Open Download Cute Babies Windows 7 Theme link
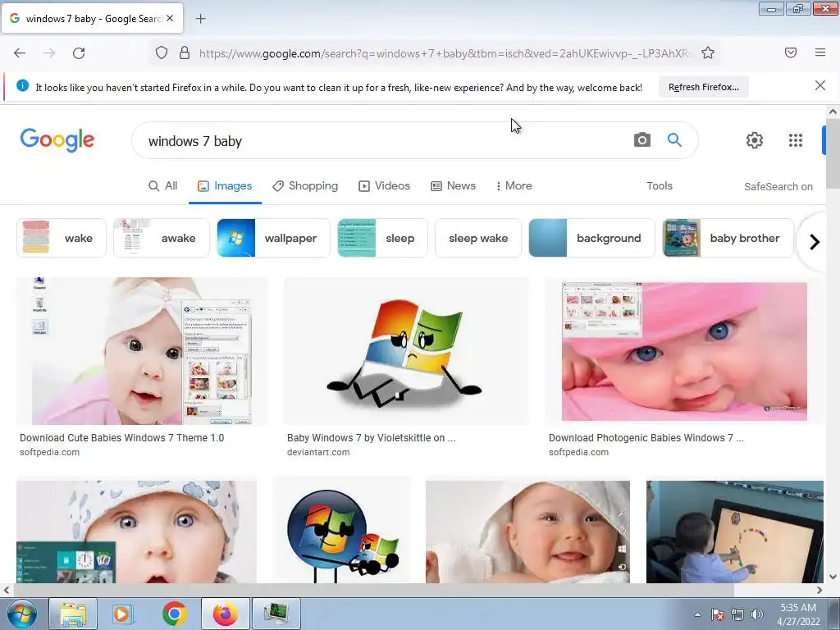 (121, 438)
